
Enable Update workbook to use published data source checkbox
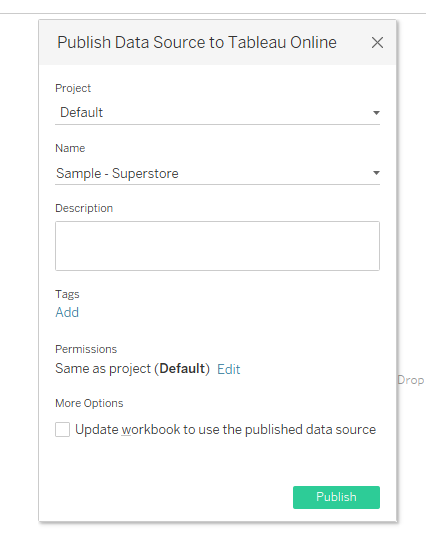(62, 429)
